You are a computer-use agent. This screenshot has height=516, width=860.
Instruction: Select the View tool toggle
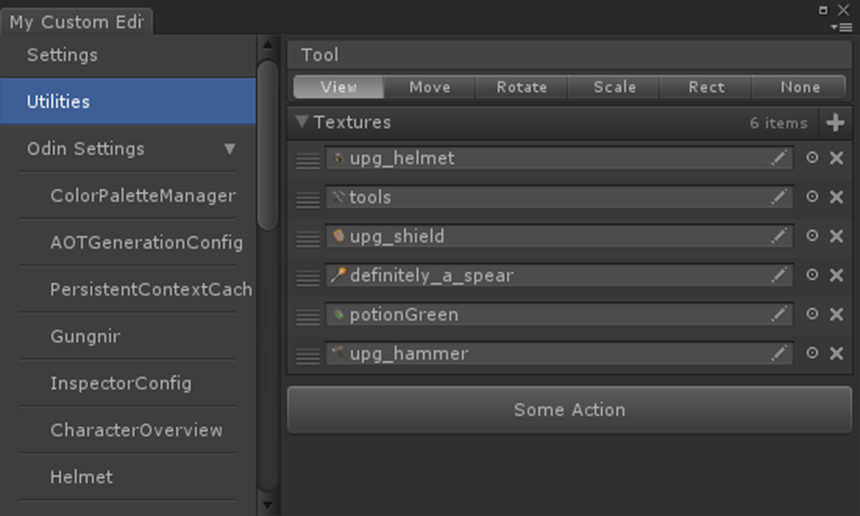pyautogui.click(x=338, y=87)
